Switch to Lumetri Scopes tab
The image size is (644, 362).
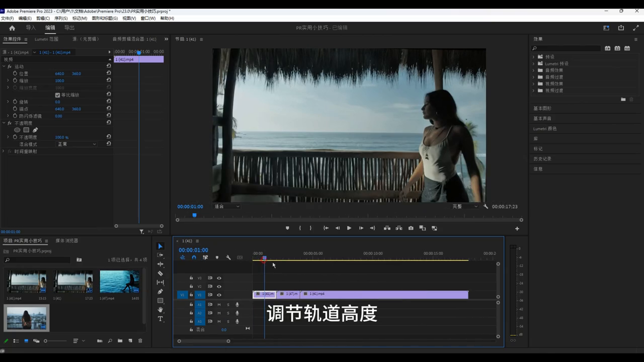coord(46,39)
